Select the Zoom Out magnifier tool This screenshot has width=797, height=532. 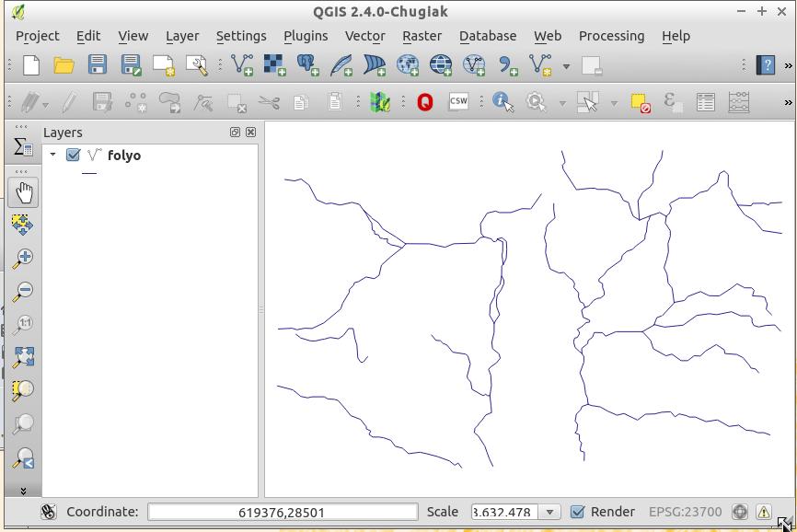pyautogui.click(x=23, y=291)
